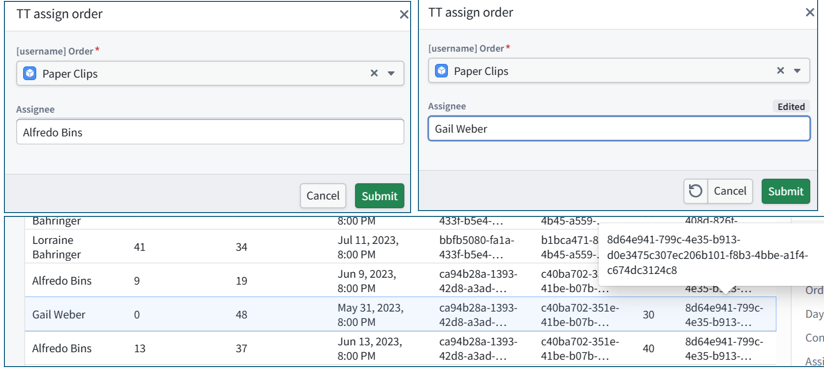This screenshot has width=824, height=372.
Task: Click the value 48 in Gail Weber row
Action: tap(241, 315)
